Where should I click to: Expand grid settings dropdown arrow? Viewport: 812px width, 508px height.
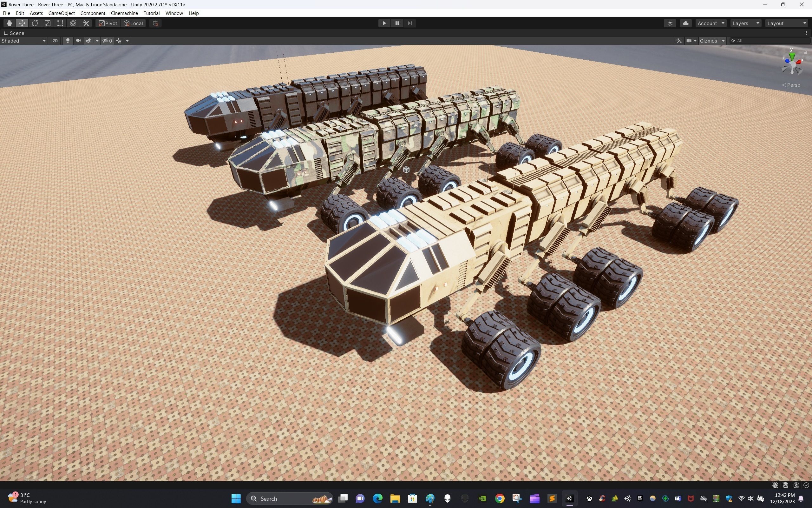click(127, 41)
